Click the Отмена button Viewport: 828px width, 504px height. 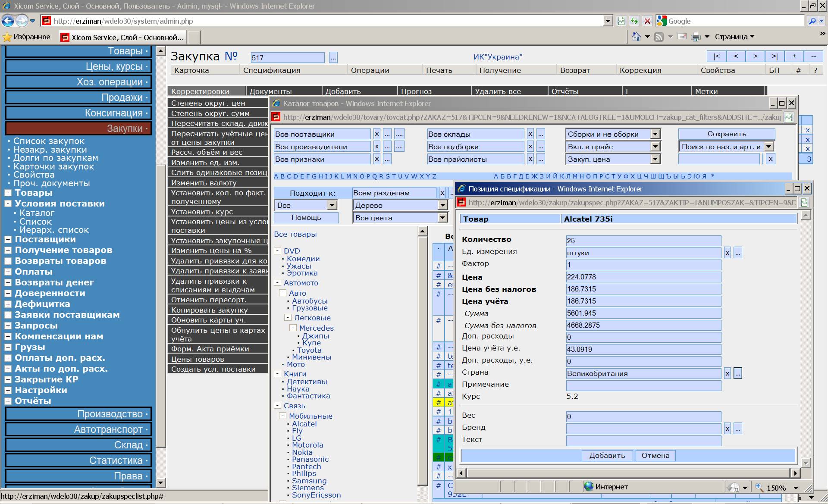[x=655, y=456]
